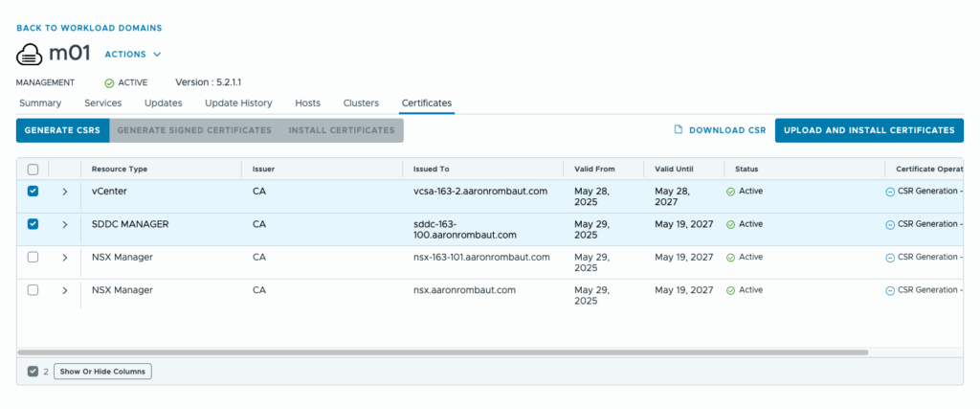980x409 pixels.
Task: Open the Clusters tab
Action: [361, 103]
